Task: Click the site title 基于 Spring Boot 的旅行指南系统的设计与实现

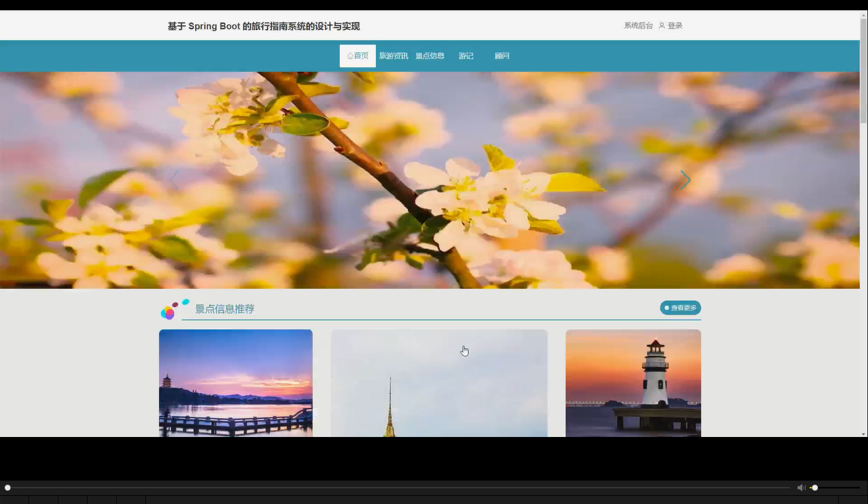Action: (x=264, y=26)
